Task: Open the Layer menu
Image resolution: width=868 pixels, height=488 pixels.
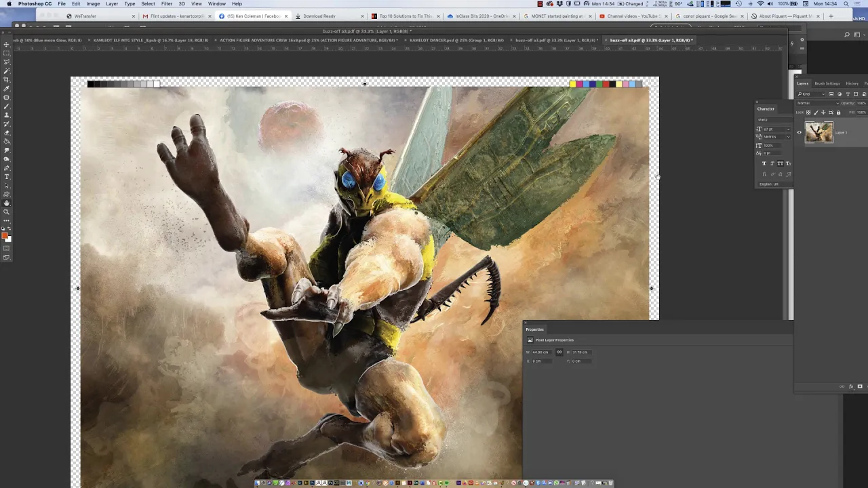Action: tap(112, 4)
